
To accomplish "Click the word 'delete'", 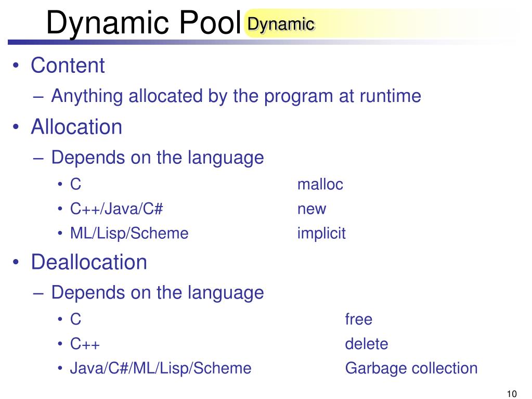I will pos(367,344).
